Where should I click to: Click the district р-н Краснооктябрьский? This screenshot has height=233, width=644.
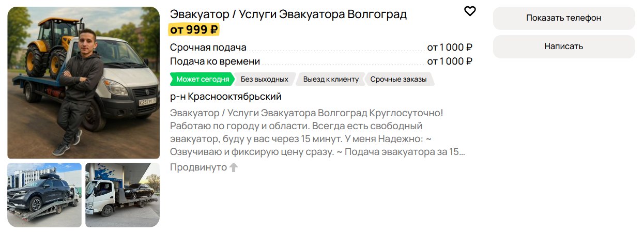click(x=225, y=97)
